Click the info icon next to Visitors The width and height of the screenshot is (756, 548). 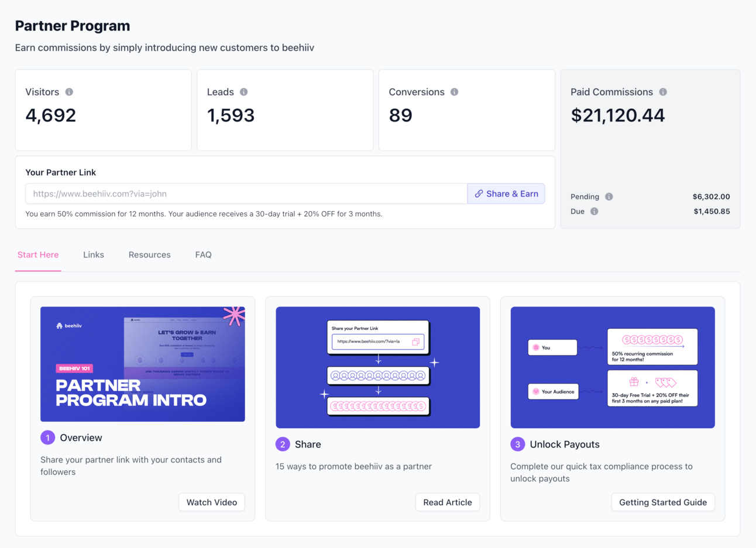pos(69,92)
